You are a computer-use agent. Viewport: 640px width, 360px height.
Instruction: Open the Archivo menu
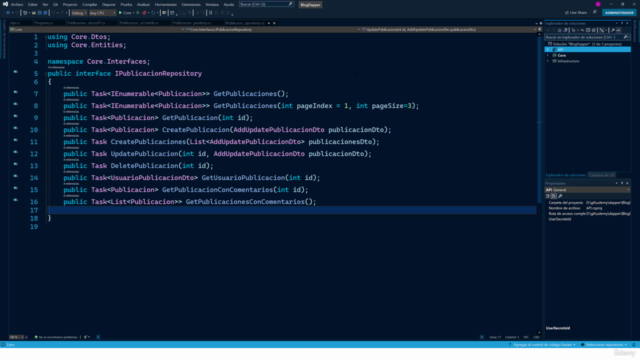17,4
